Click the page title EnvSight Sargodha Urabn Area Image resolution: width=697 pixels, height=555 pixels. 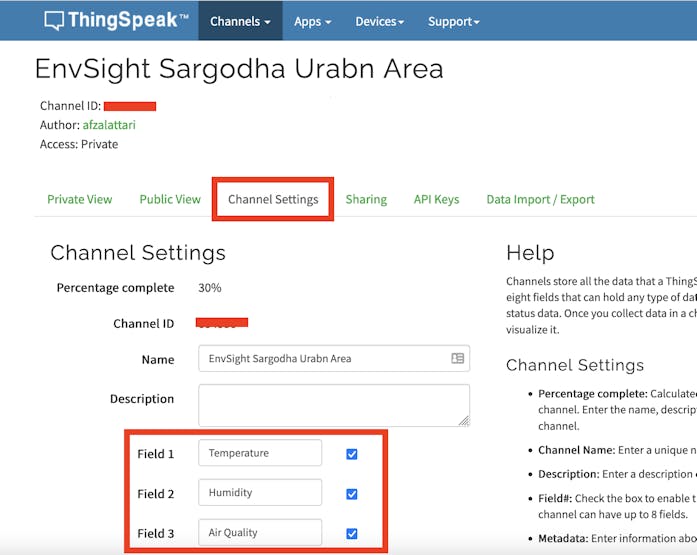(239, 69)
